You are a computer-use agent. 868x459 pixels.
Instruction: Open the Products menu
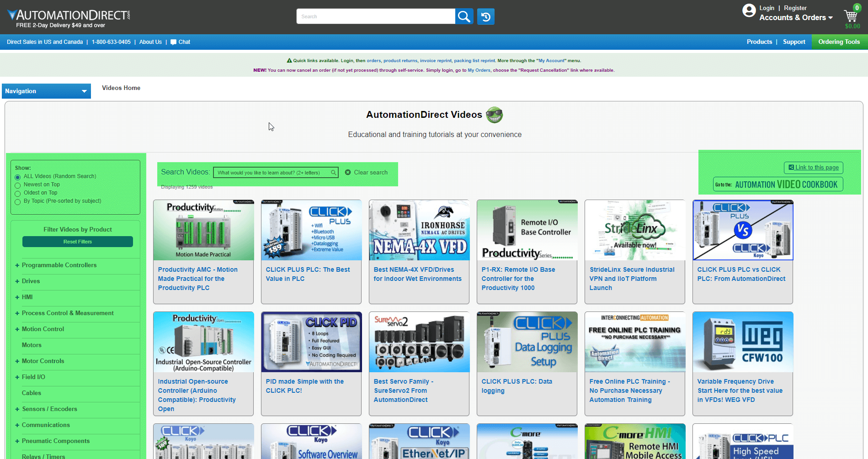point(759,42)
